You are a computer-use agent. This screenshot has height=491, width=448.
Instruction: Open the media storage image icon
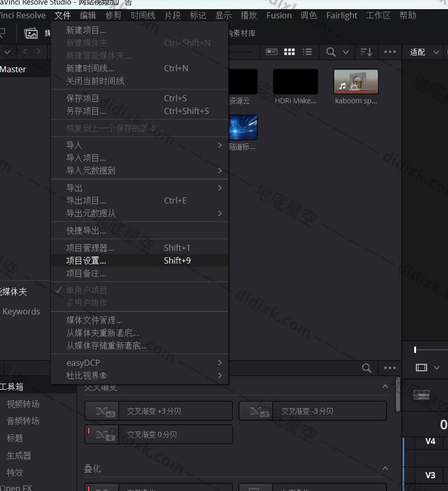click(31, 33)
